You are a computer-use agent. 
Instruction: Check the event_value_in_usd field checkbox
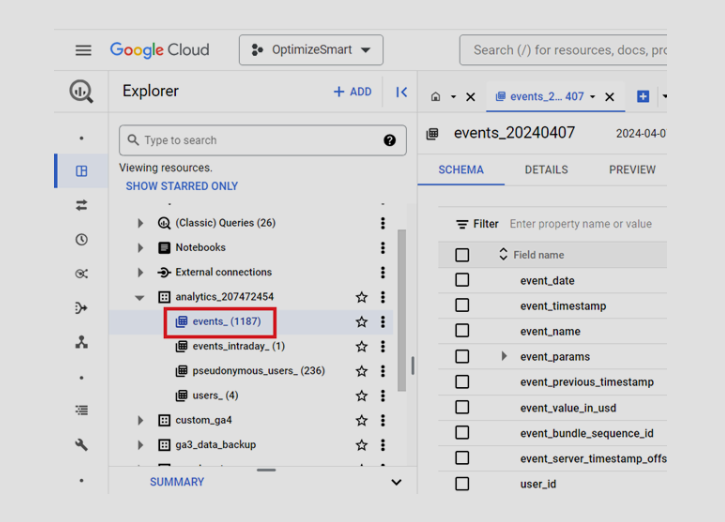click(462, 407)
